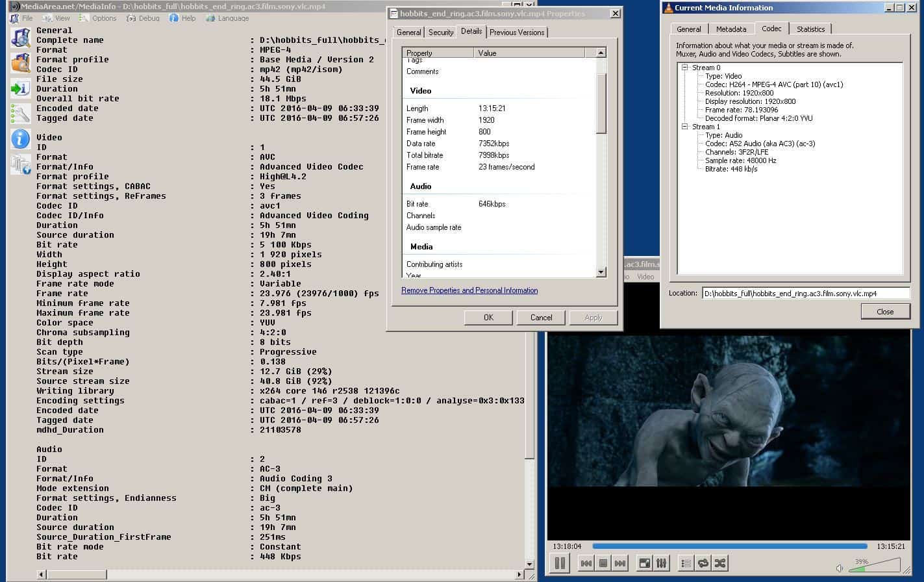Click the elapsed time 13:18:04 label in VLC

point(566,546)
